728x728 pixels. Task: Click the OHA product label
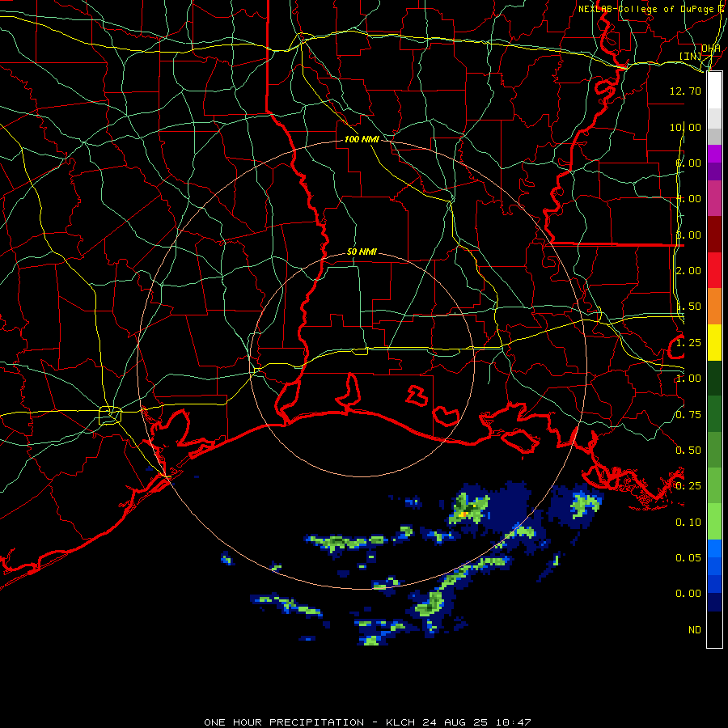point(711,49)
